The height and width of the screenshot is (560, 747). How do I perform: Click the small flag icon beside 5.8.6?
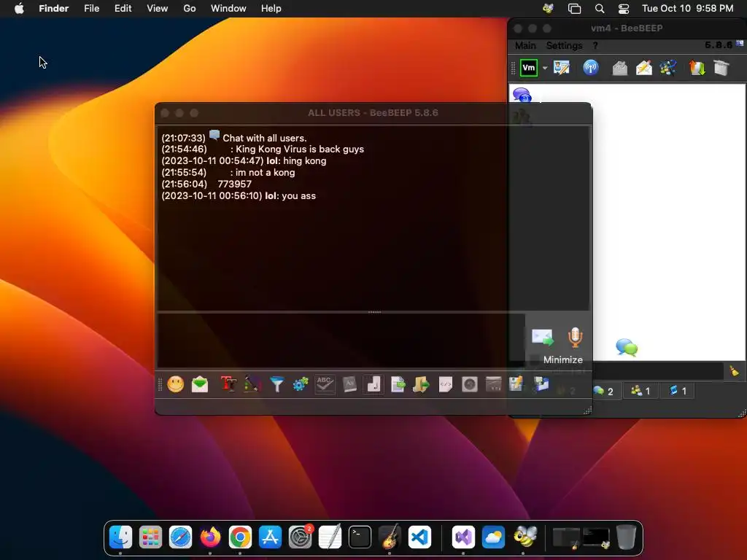pyautogui.click(x=740, y=44)
